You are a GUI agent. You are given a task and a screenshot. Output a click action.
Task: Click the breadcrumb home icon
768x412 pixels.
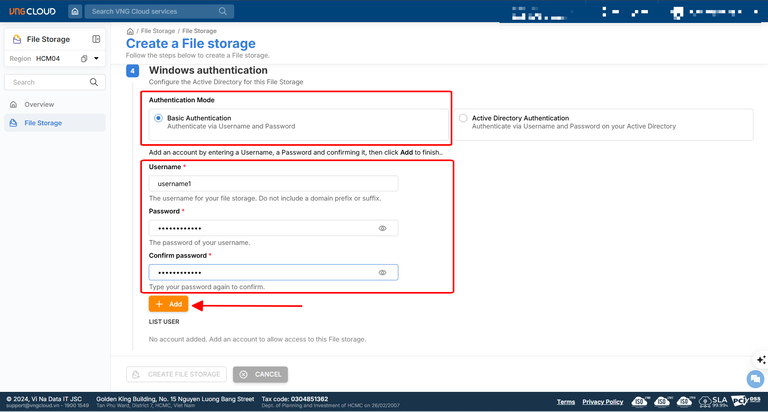130,31
